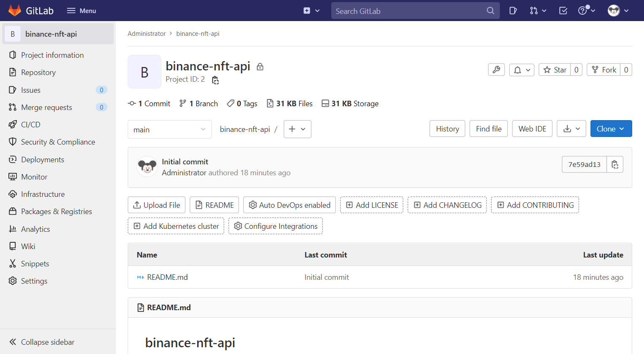This screenshot has height=354, width=644.
Task: Click the Infrastructure sidebar icon
Action: pos(13,194)
